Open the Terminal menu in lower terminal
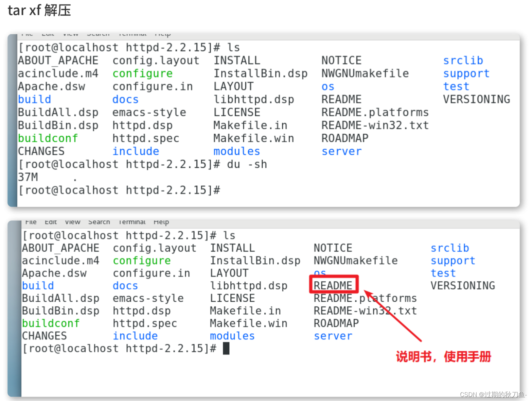 (x=132, y=222)
